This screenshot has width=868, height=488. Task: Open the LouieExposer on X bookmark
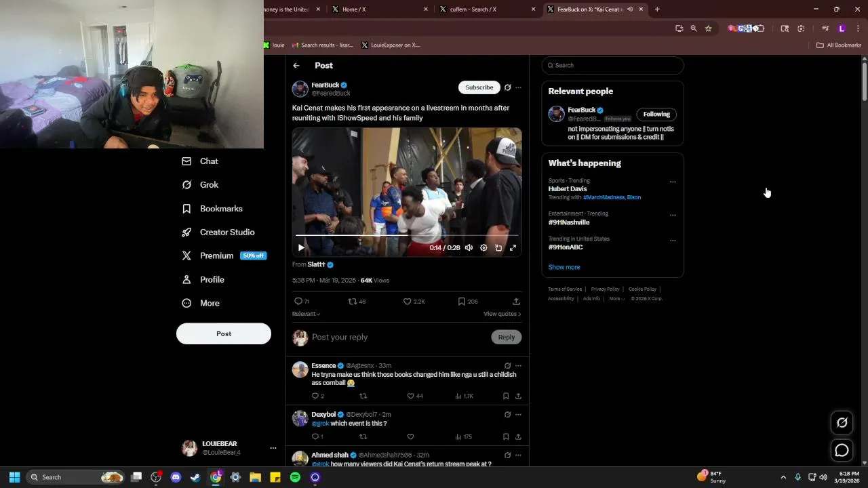click(x=391, y=45)
